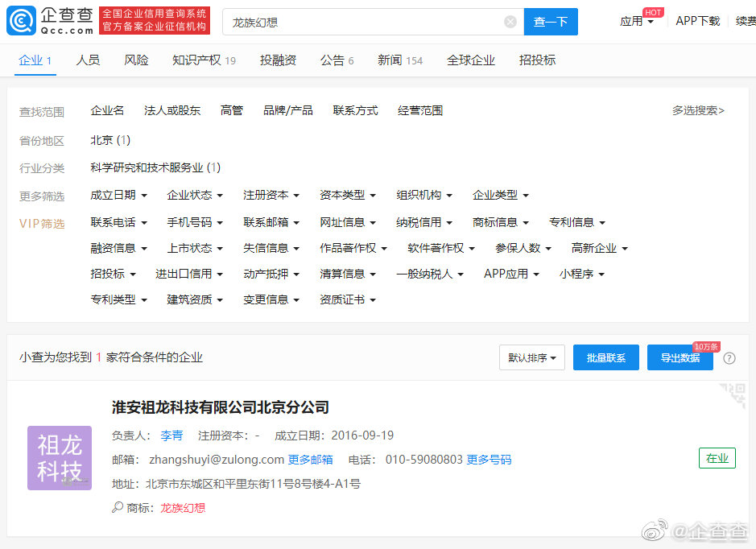Expand the 联系电话 VIP filter

pyautogui.click(x=118, y=222)
